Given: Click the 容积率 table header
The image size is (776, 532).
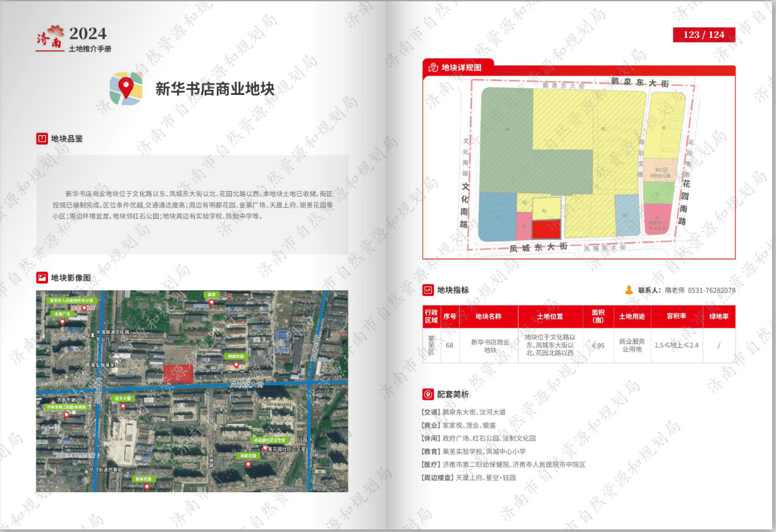Looking at the screenshot, I should (676, 316).
